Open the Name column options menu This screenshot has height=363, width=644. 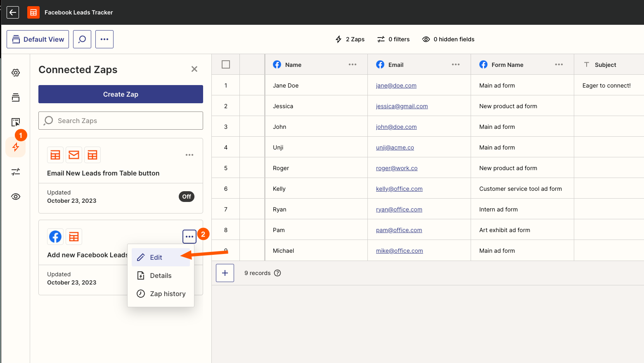pyautogui.click(x=353, y=64)
